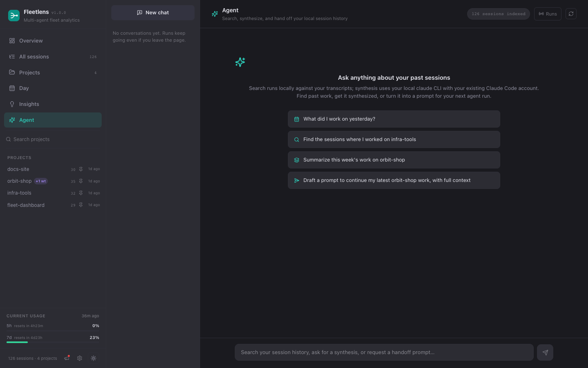Pin the infra-tools project

pyautogui.click(x=81, y=193)
